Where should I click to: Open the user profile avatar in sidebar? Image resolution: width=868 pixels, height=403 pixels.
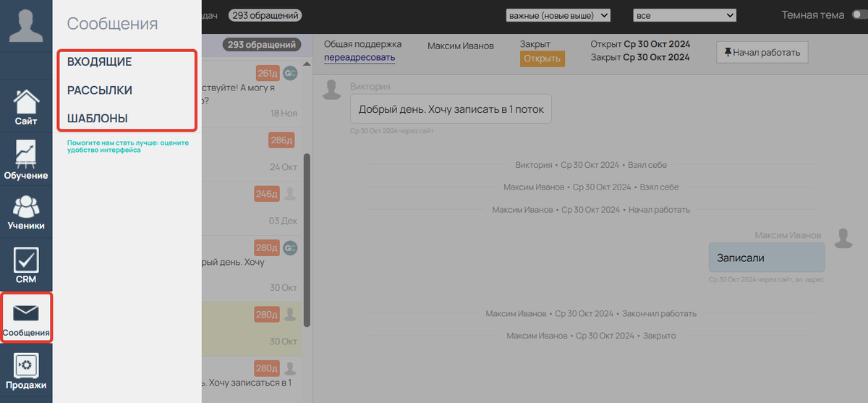pos(26,25)
